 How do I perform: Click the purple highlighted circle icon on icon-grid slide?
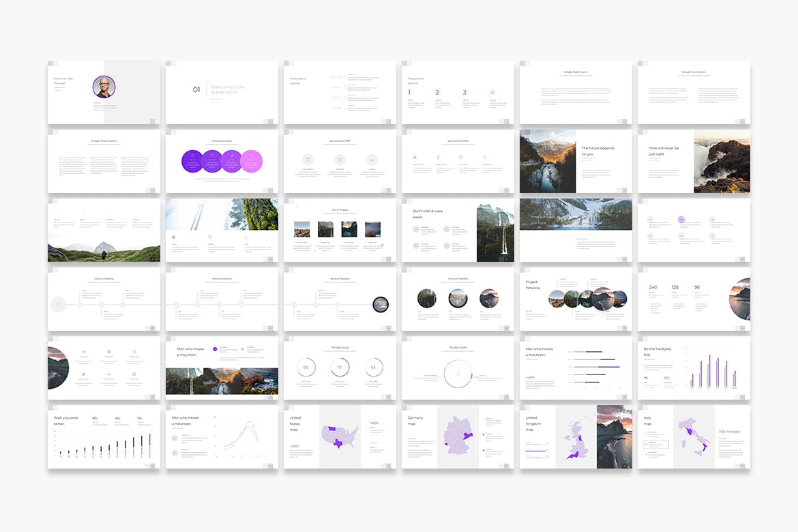click(x=681, y=220)
